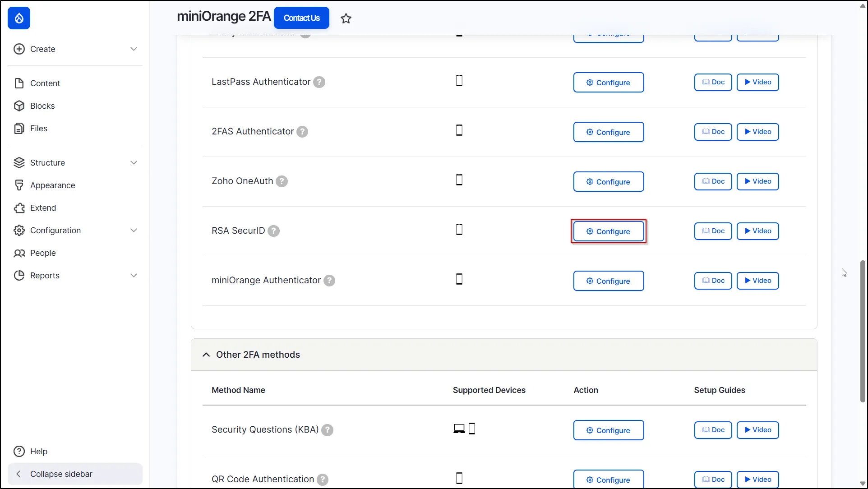Configure RSA SecurID
Screen dimensions: 868x489
click(x=609, y=231)
